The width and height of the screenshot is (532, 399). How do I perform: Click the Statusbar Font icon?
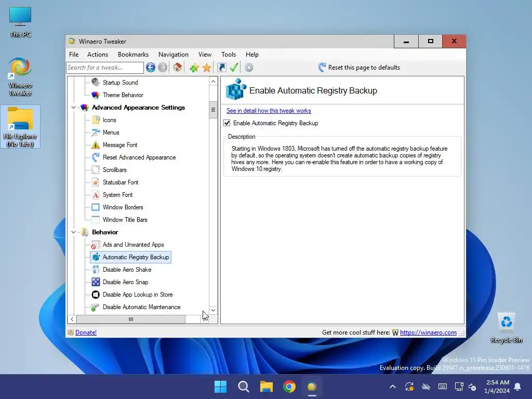click(96, 182)
